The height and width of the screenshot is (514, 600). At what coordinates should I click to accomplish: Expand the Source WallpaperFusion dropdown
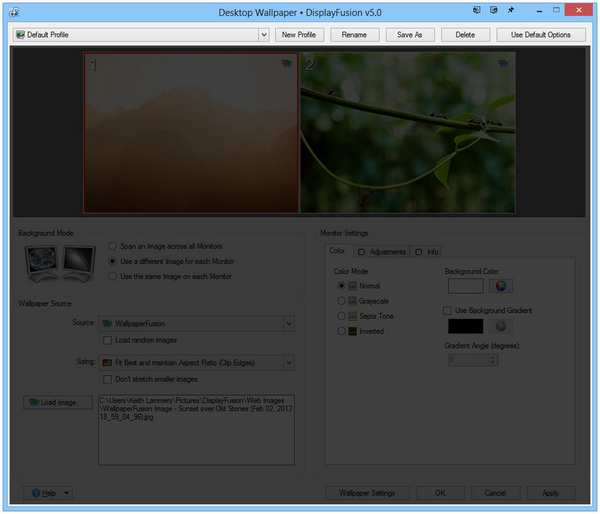pyautogui.click(x=288, y=324)
